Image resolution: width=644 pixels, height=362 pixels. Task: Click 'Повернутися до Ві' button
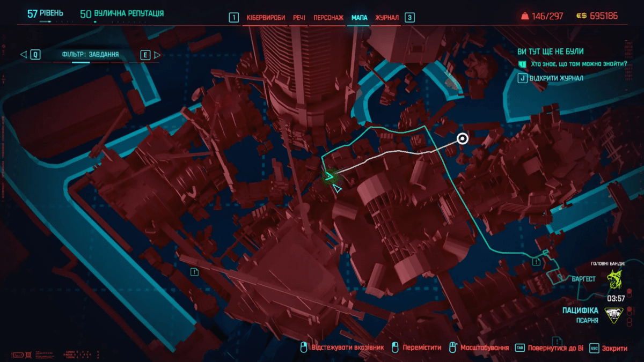click(555, 348)
